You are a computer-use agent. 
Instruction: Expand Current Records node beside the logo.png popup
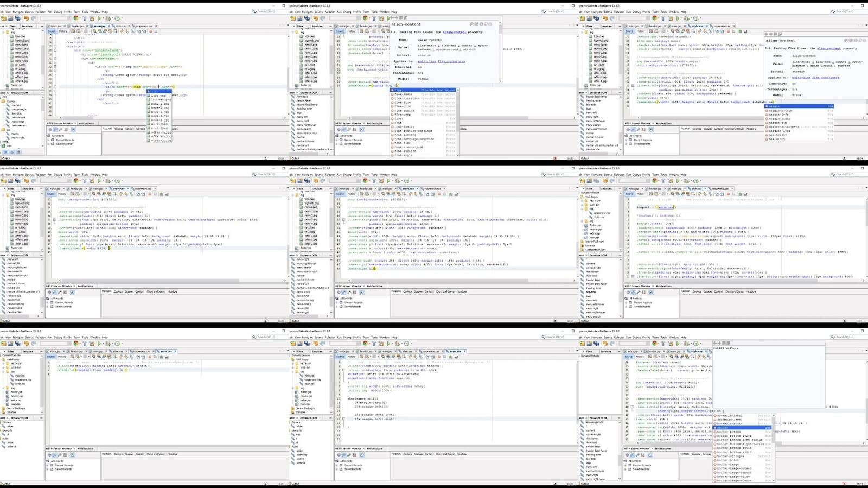tap(48, 140)
